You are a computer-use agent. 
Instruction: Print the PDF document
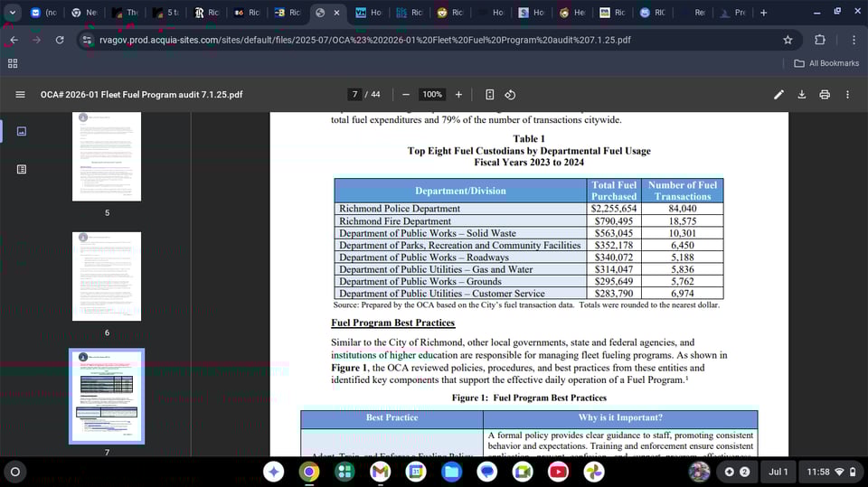[825, 95]
